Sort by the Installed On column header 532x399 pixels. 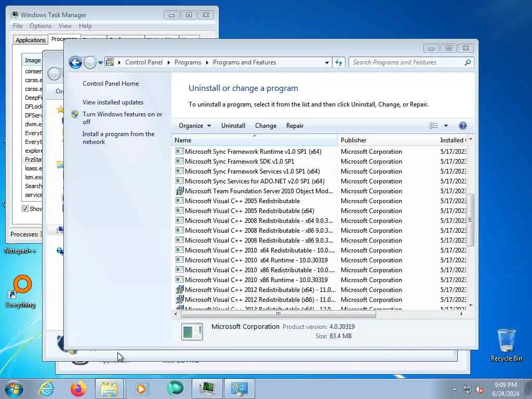tap(453, 140)
